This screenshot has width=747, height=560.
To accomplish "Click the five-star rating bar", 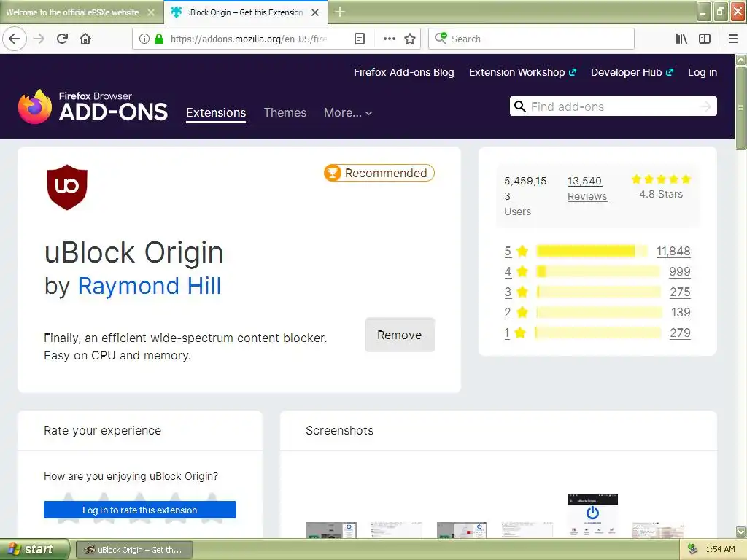I will pyautogui.click(x=592, y=251).
